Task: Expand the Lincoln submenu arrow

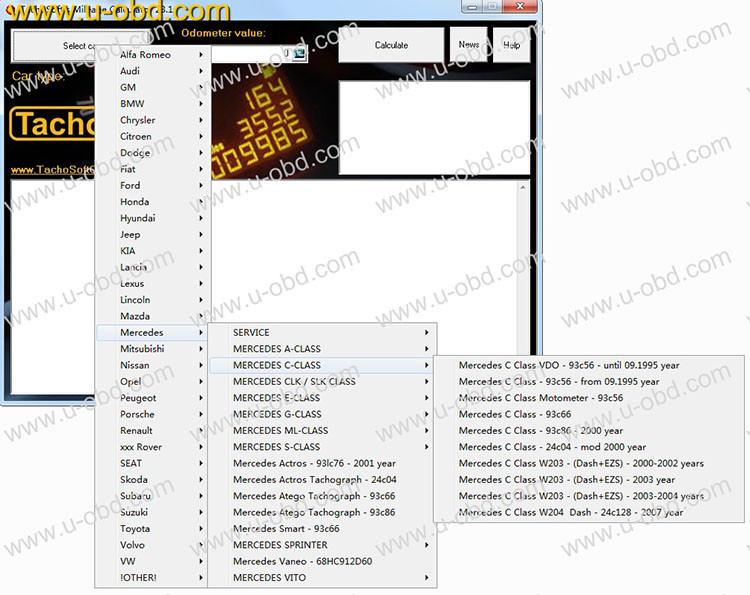Action: coord(201,299)
